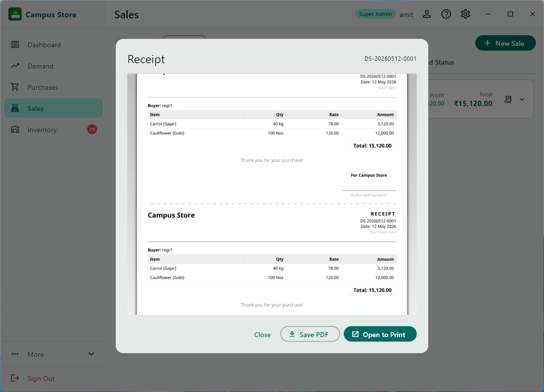Click the Campus Store logo icon
The image size is (544, 392).
point(15,14)
